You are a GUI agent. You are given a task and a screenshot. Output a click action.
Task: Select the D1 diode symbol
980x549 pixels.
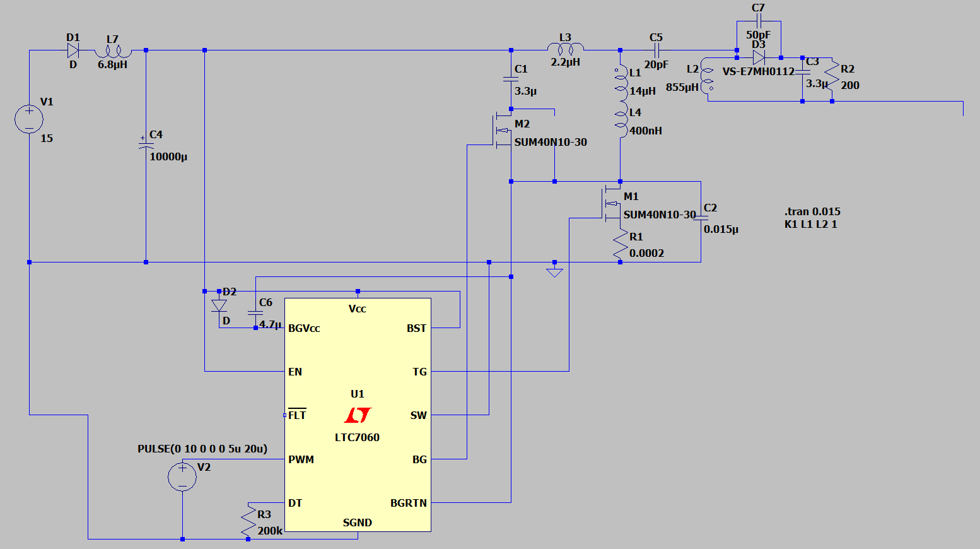pyautogui.click(x=73, y=50)
